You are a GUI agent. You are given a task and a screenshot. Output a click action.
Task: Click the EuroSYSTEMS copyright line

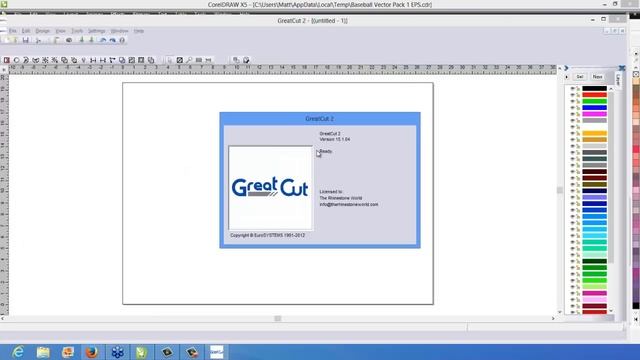coord(267,236)
